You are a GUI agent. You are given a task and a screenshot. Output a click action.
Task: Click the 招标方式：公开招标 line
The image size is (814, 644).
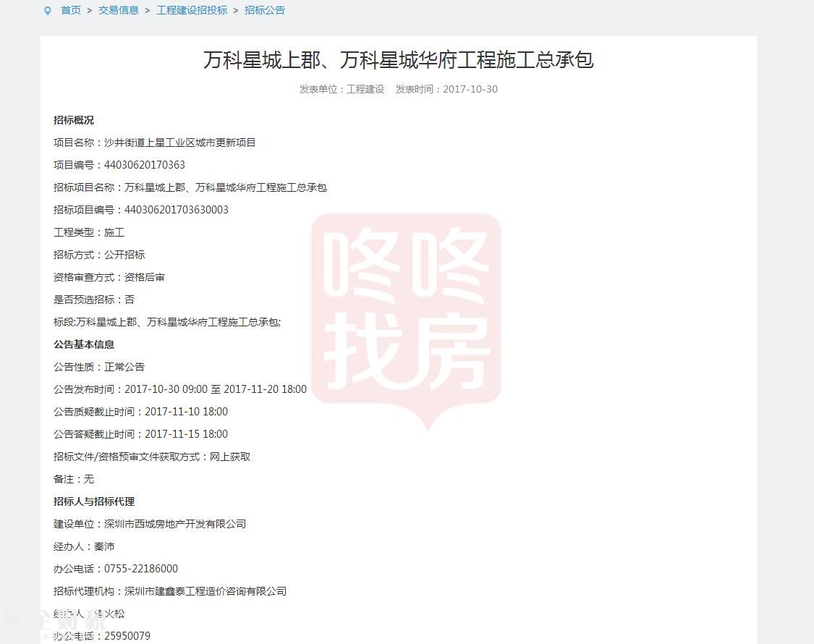coord(99,255)
